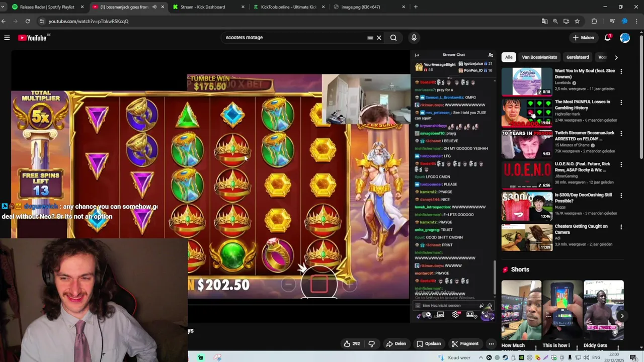Screen dimensions: 644x362
Task: Start voice search with the microphone
Action: pyautogui.click(x=414, y=38)
